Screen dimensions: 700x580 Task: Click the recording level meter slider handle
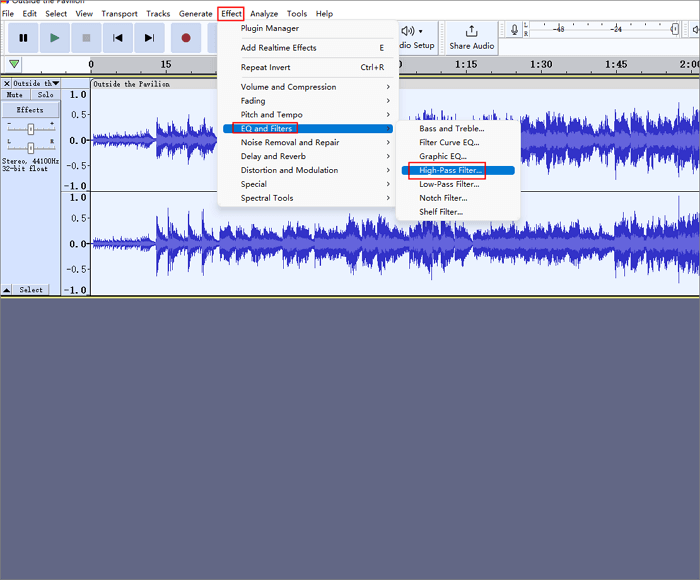point(675,29)
